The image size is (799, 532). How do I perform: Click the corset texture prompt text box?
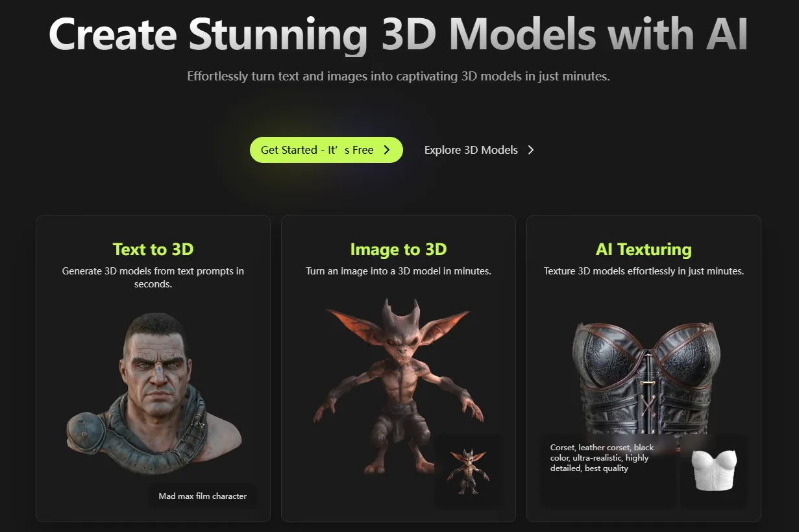tap(608, 470)
